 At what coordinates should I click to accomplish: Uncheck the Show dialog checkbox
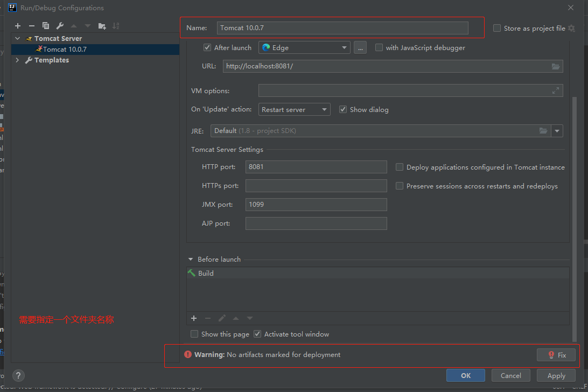[x=343, y=109]
